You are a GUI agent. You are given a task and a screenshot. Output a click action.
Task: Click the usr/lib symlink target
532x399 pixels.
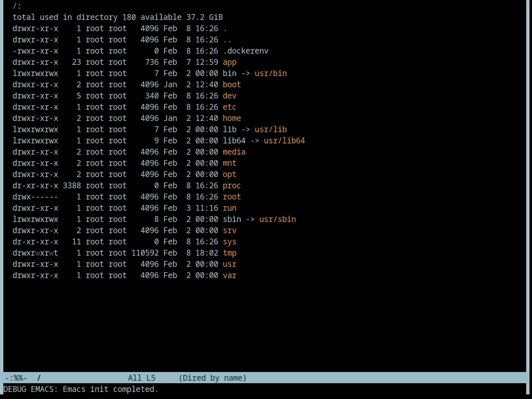click(x=271, y=130)
